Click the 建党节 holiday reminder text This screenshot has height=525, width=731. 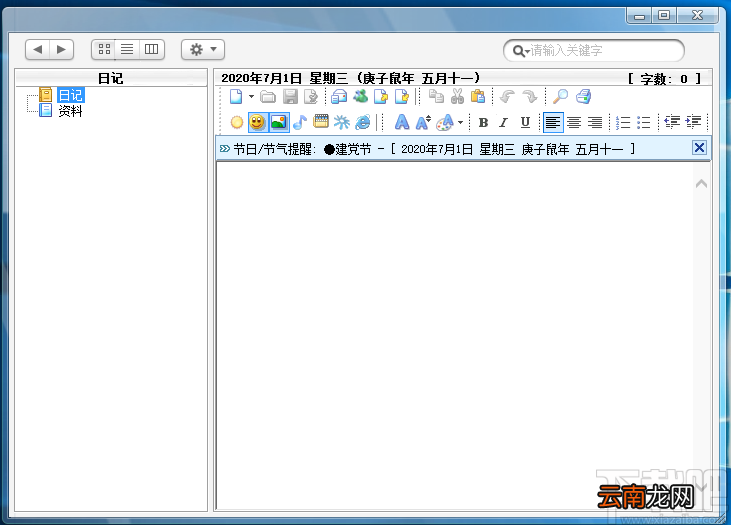tap(348, 149)
